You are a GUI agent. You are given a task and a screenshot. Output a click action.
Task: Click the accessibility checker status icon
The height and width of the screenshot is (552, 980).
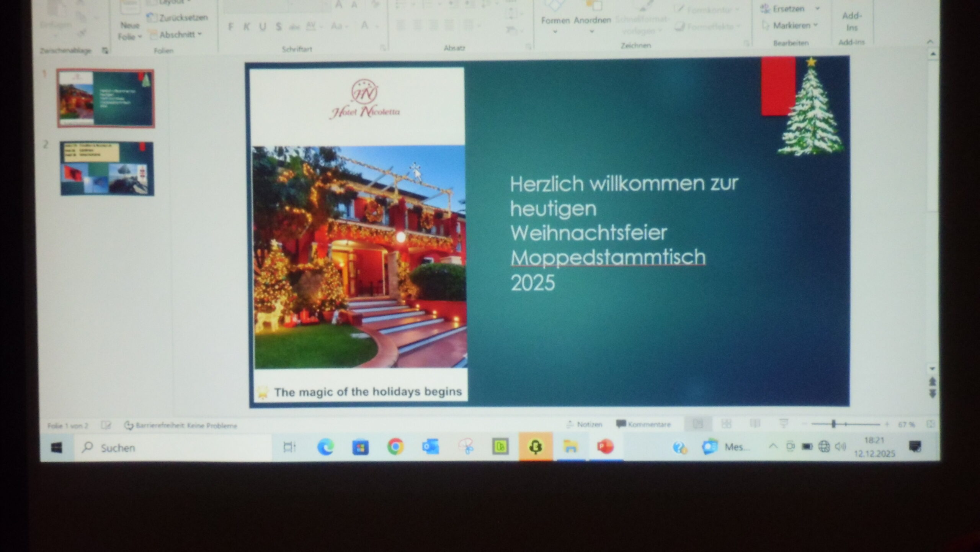point(129,426)
